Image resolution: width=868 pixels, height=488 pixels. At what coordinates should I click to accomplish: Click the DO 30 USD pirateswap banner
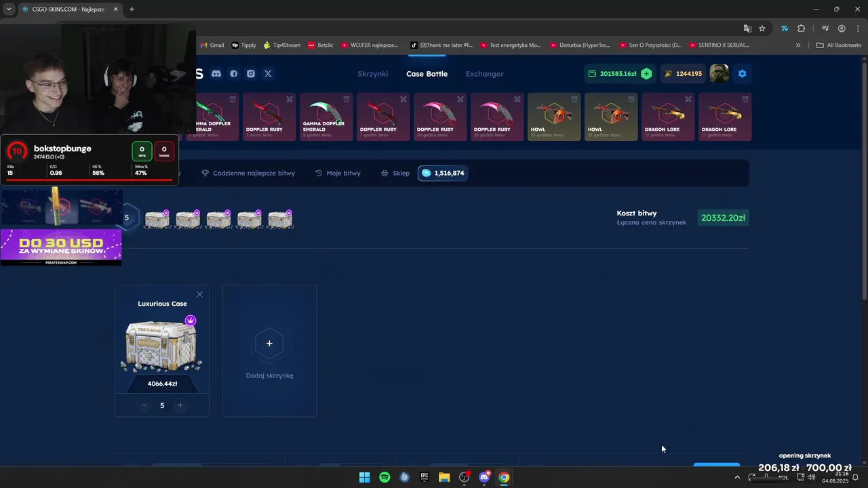tap(61, 247)
